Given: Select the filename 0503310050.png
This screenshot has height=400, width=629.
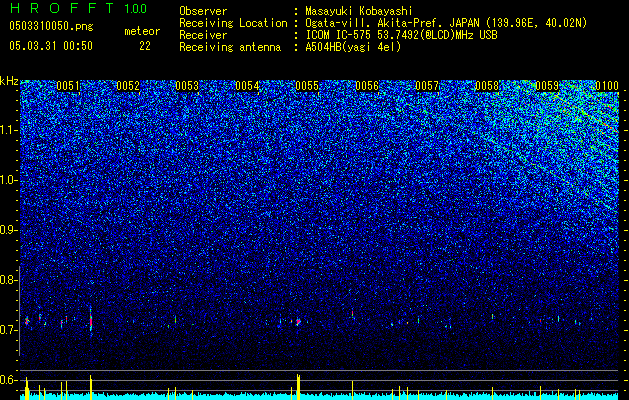Looking at the screenshot, I should tap(51, 26).
